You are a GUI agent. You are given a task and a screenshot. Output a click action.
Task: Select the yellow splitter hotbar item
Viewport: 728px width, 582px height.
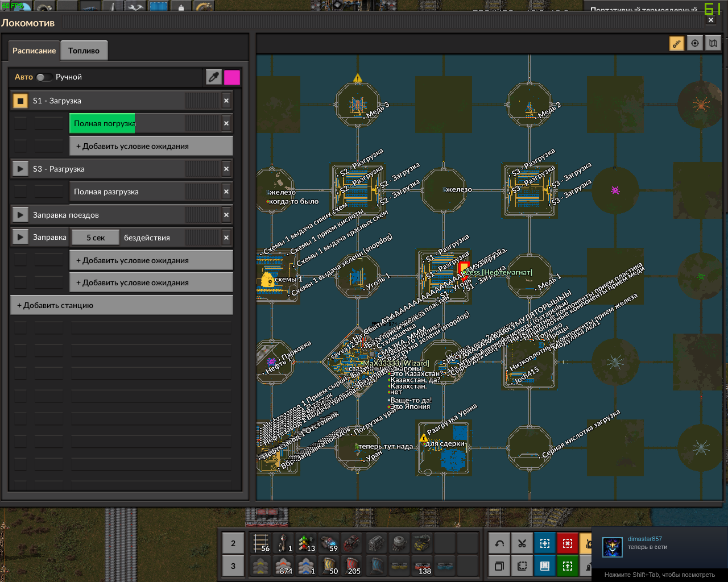point(399,566)
